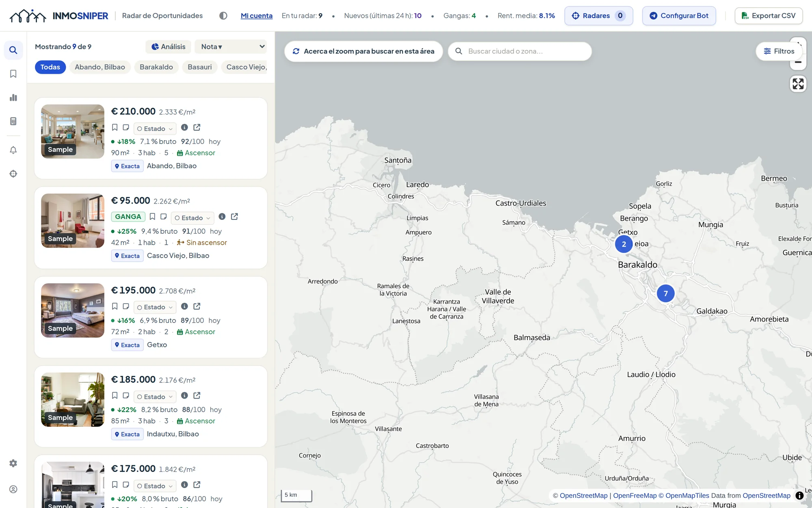The image size is (812, 508).
Task: Open the €195.000 listing externally
Action: (x=197, y=306)
